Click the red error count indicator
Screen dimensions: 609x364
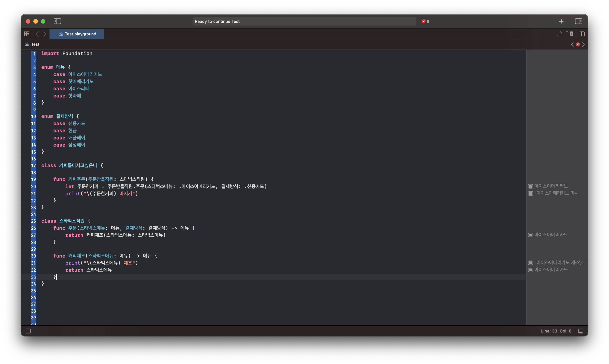coord(425,22)
